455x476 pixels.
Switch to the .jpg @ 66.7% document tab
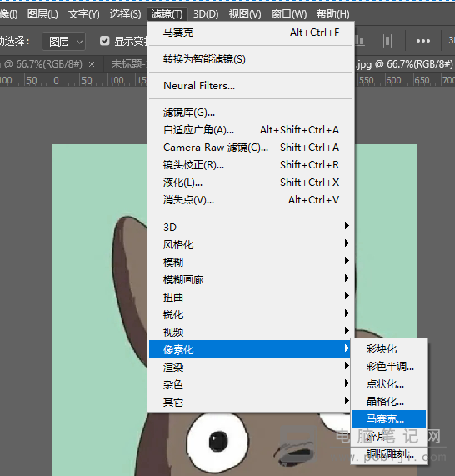405,64
